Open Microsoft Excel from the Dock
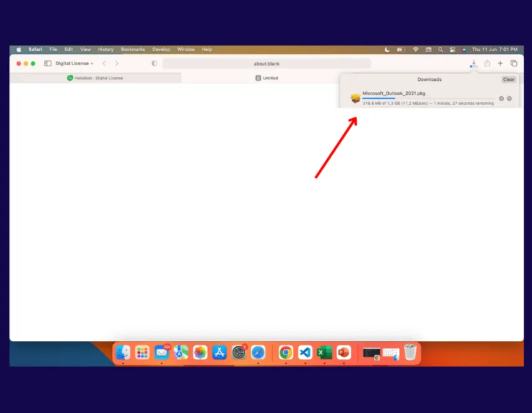 [x=325, y=353]
